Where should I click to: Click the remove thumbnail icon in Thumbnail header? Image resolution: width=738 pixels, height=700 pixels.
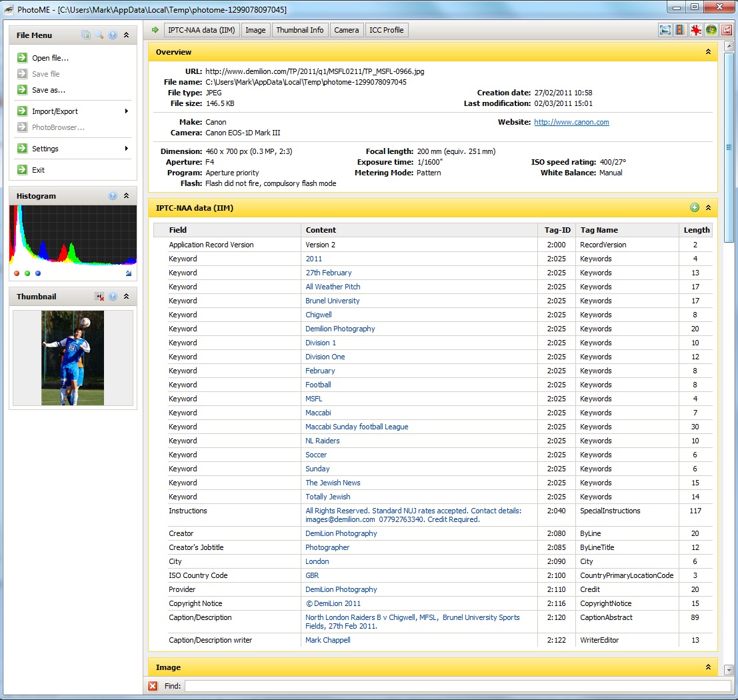[99, 297]
